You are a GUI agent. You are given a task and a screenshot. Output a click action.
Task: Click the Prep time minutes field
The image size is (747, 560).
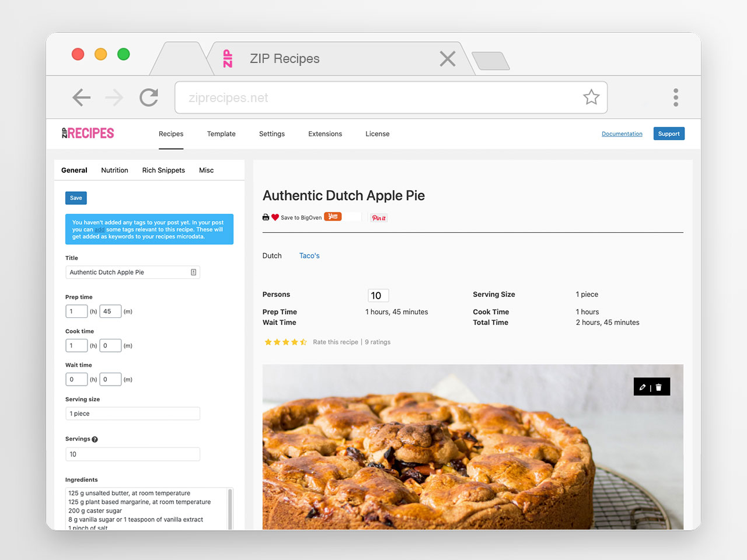coord(110,311)
